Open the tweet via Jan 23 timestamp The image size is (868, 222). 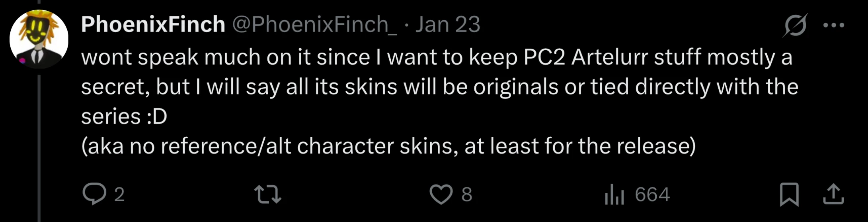pyautogui.click(x=448, y=25)
